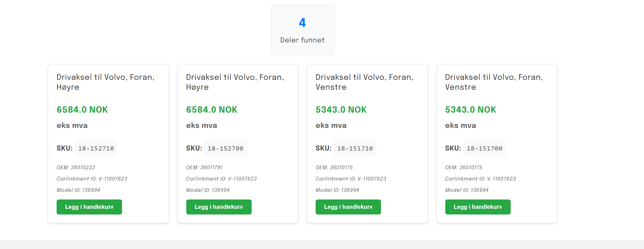The height and width of the screenshot is (249, 644).
Task: Click the SKU code 18-152710
Action: (96, 148)
